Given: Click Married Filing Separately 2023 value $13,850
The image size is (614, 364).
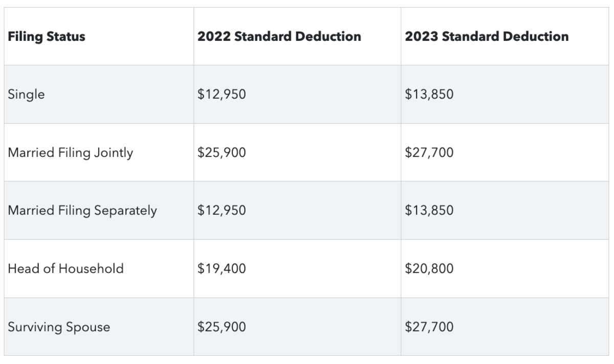Looking at the screenshot, I should point(429,211).
